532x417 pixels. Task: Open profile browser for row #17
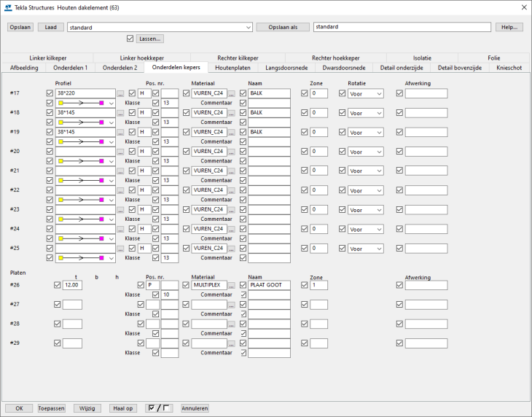120,93
